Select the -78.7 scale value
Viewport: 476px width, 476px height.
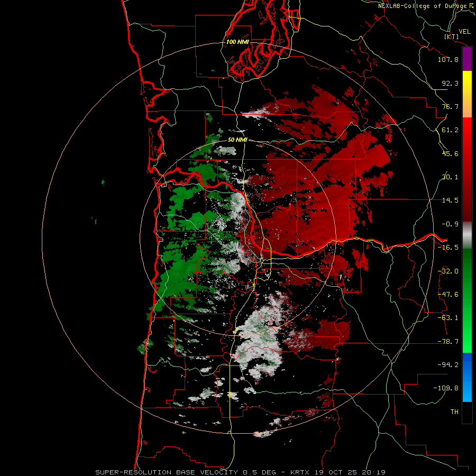pos(448,342)
